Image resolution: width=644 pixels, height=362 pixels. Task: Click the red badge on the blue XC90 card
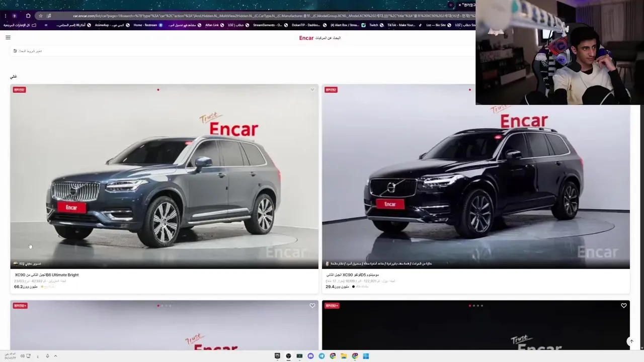20,89
